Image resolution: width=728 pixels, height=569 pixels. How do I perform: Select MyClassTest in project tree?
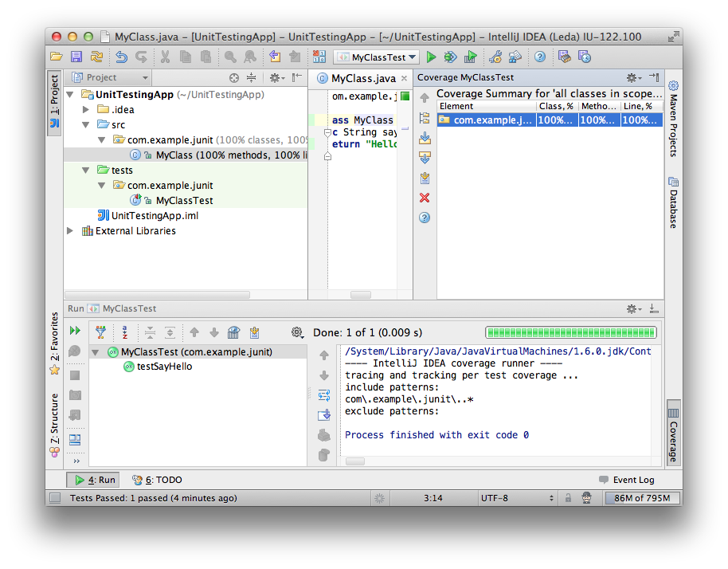click(x=186, y=201)
